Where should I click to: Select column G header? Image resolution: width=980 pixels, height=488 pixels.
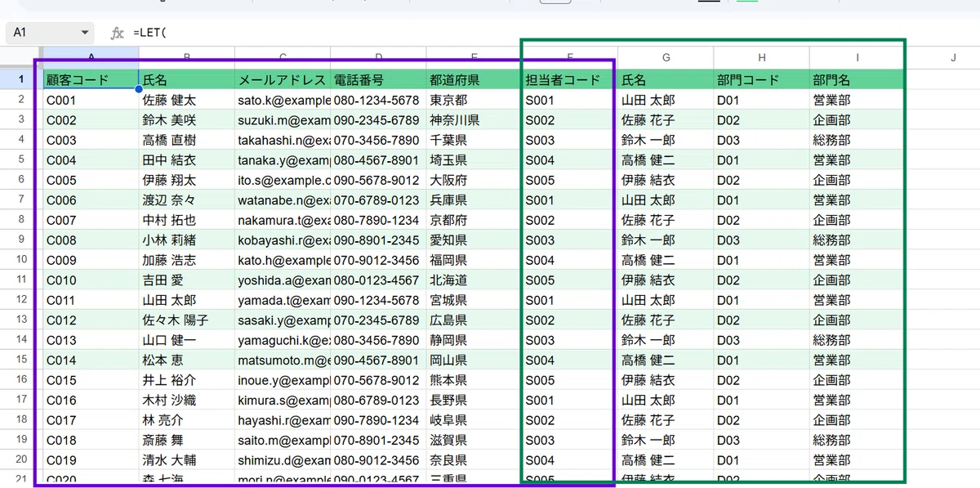click(x=666, y=58)
